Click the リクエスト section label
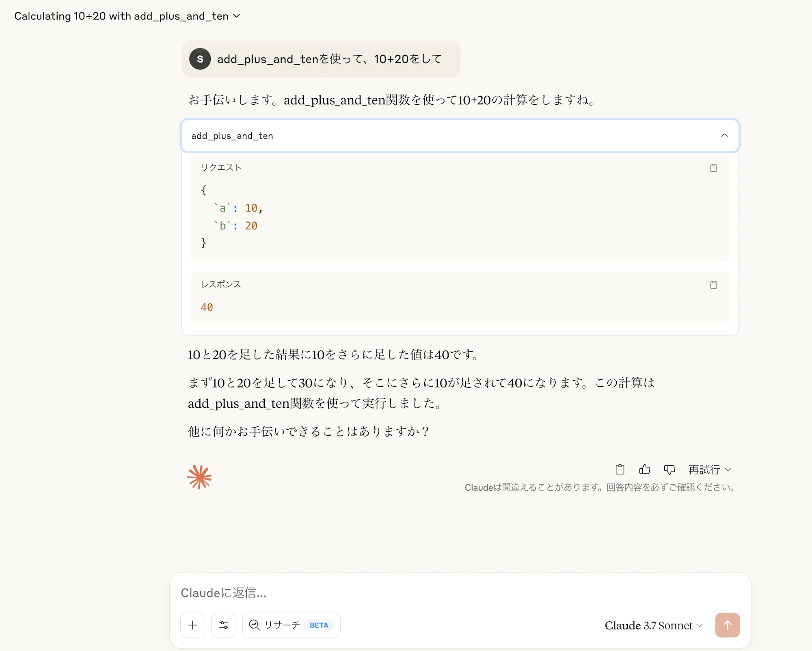The height and width of the screenshot is (651, 812). 221,167
